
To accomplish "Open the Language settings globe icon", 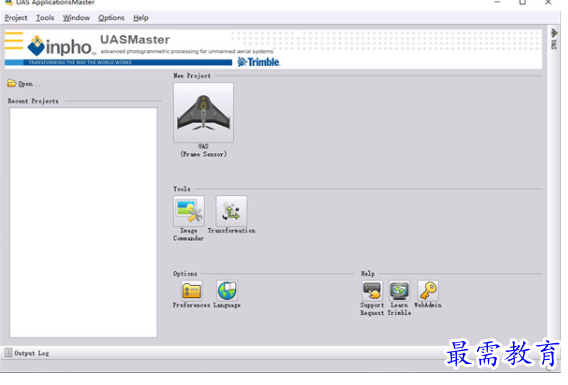I will (x=227, y=290).
